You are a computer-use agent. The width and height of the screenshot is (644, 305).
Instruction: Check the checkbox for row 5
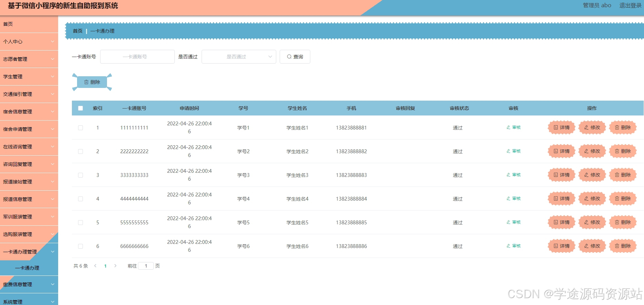click(x=80, y=223)
